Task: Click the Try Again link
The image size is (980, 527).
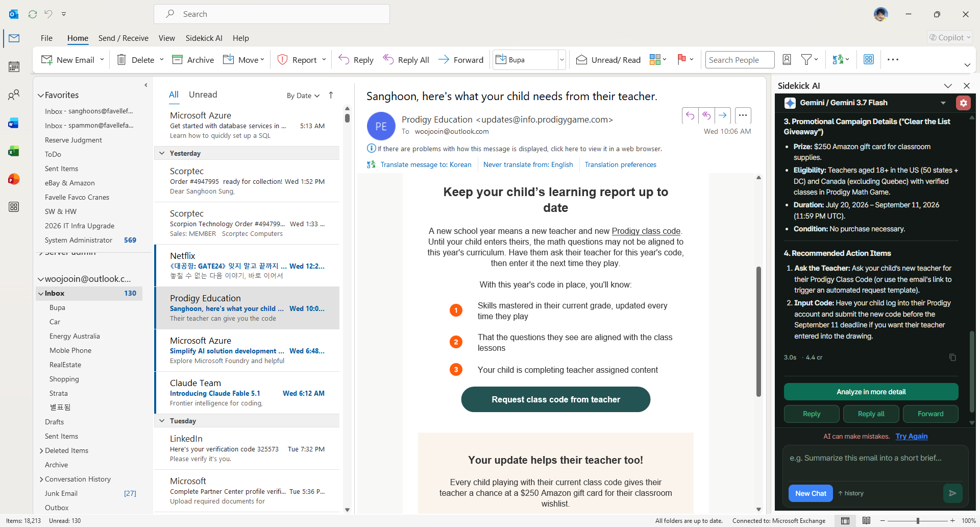Action: pyautogui.click(x=912, y=436)
